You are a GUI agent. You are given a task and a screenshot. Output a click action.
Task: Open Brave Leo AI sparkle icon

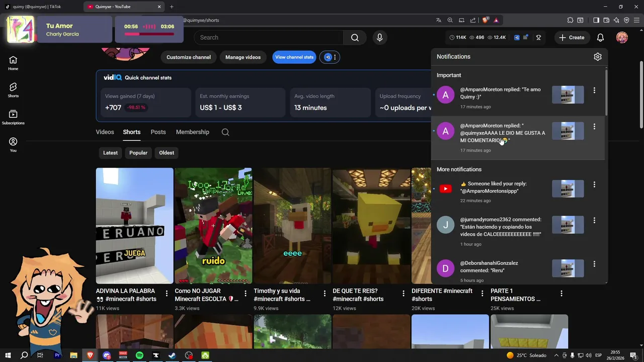click(x=616, y=20)
